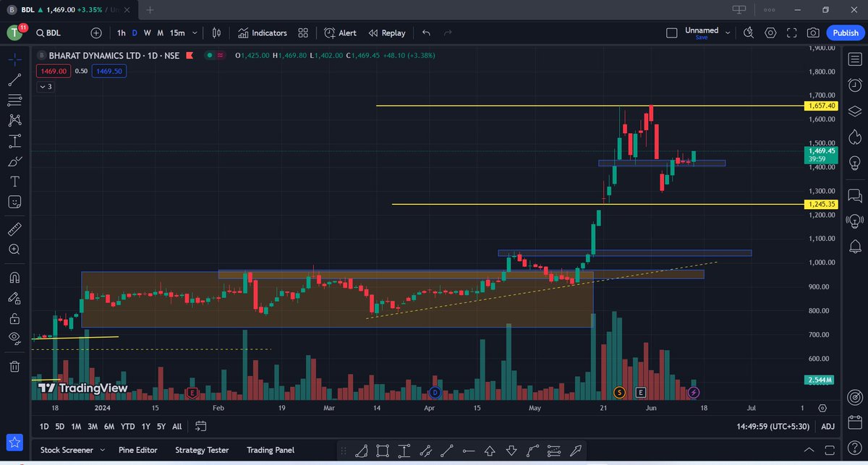The image size is (868, 465).
Task: Open the watchlist panel
Action: (x=855, y=59)
